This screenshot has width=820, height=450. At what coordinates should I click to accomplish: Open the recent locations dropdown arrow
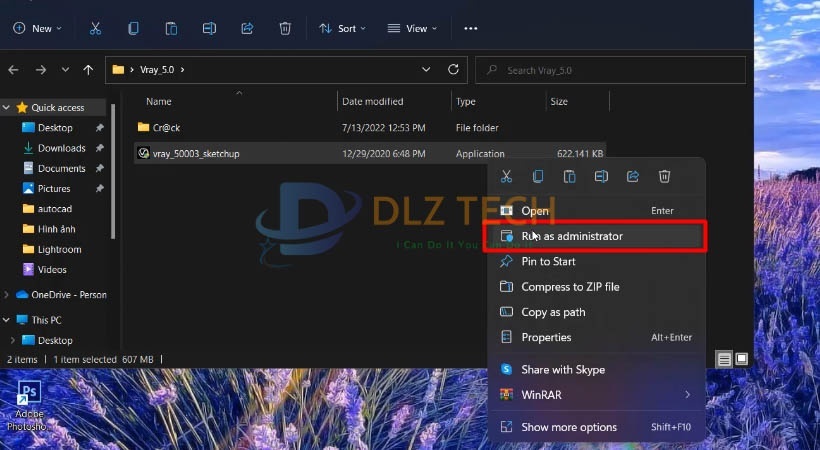tap(65, 70)
